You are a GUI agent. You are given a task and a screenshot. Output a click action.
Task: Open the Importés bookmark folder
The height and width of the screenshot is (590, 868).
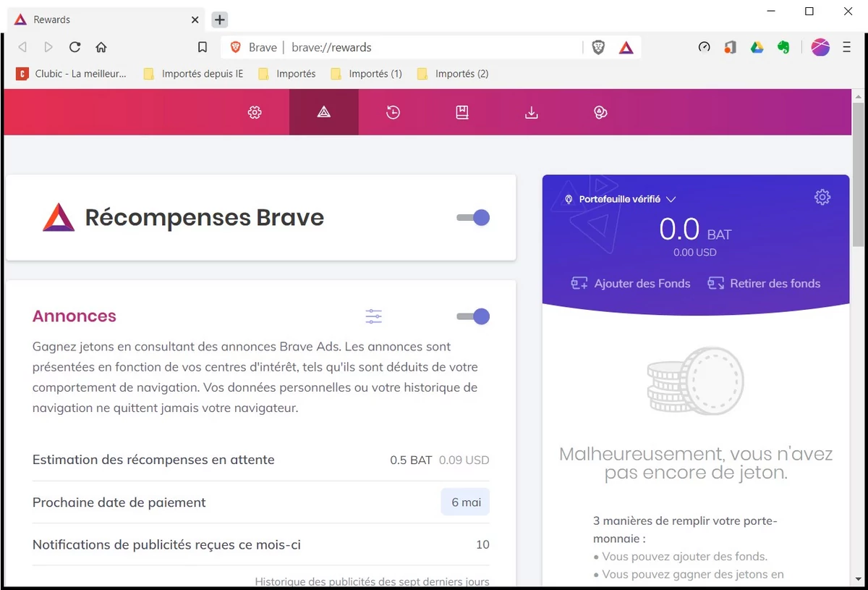pos(287,73)
